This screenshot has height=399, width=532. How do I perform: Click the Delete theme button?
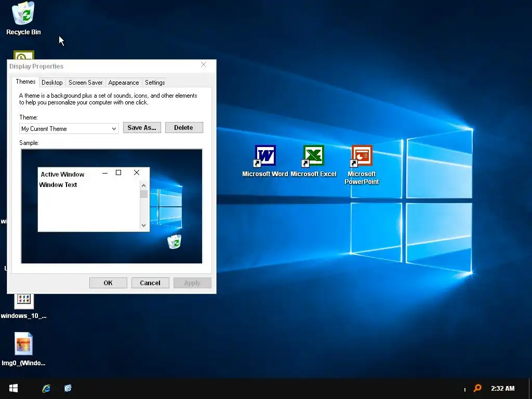[x=184, y=128]
